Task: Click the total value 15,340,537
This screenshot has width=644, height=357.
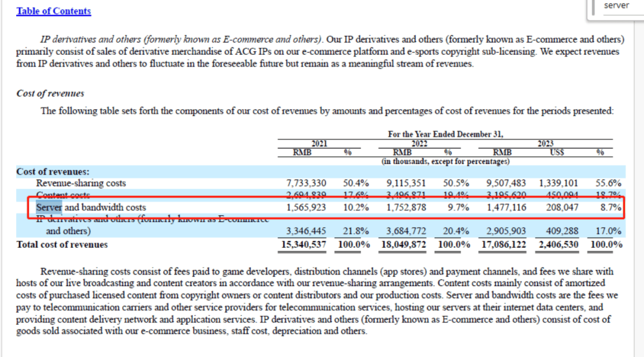Action: coord(304,244)
